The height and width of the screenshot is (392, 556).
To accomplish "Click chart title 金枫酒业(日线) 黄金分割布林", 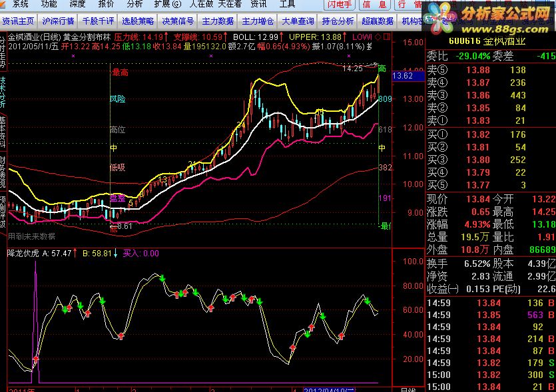I will (x=59, y=37).
